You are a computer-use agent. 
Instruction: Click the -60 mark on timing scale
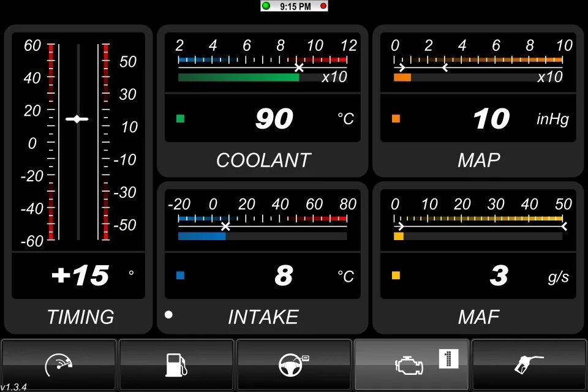point(32,241)
